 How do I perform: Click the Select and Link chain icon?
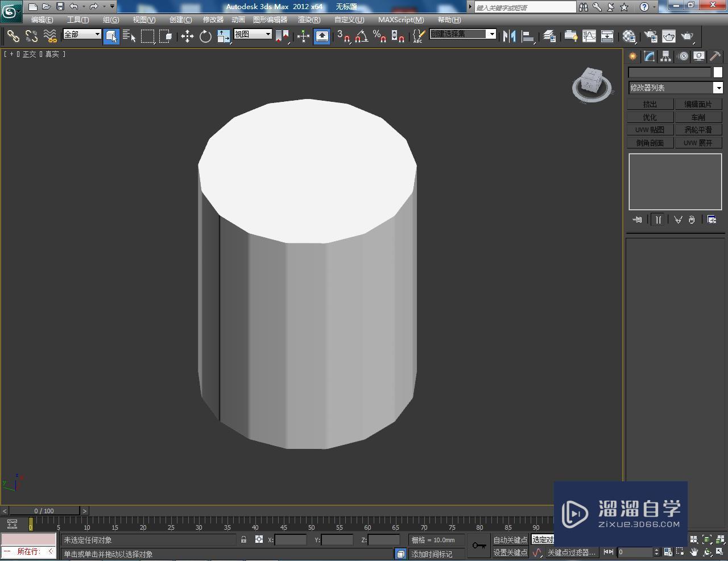tap(13, 36)
